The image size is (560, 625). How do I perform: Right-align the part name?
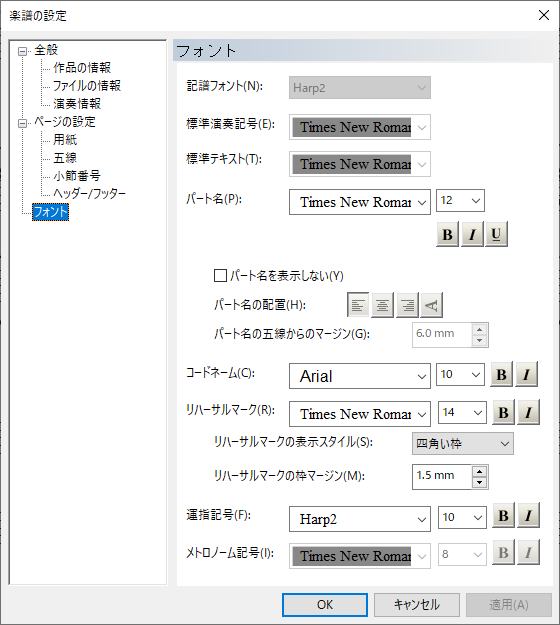pyautogui.click(x=407, y=305)
